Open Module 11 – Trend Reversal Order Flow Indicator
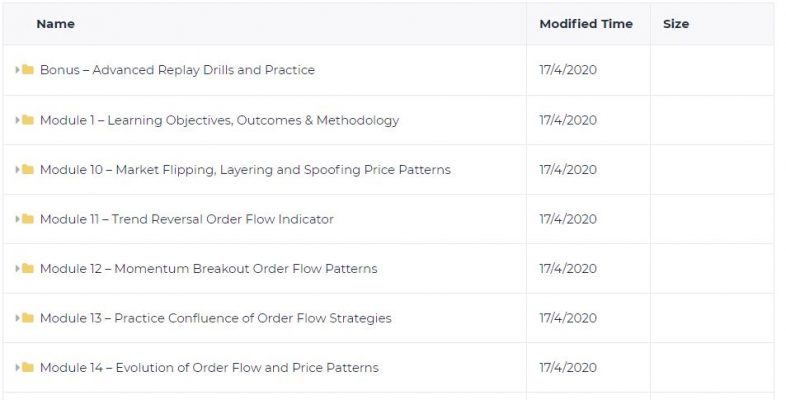The width and height of the screenshot is (786, 400). pyautogui.click(x=187, y=219)
